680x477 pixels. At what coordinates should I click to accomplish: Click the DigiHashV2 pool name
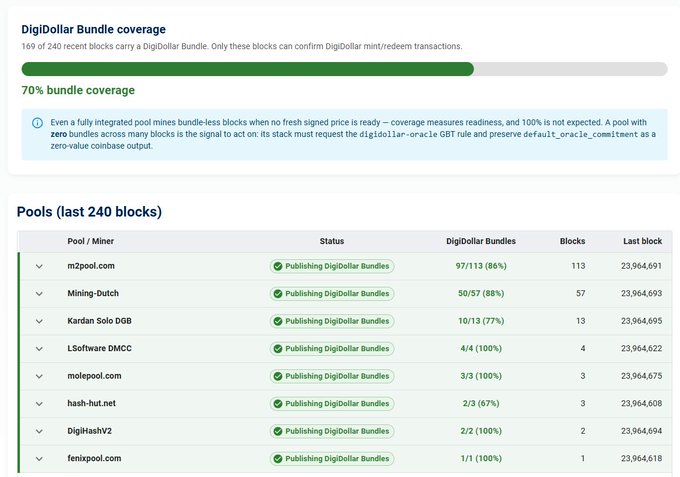point(89,431)
